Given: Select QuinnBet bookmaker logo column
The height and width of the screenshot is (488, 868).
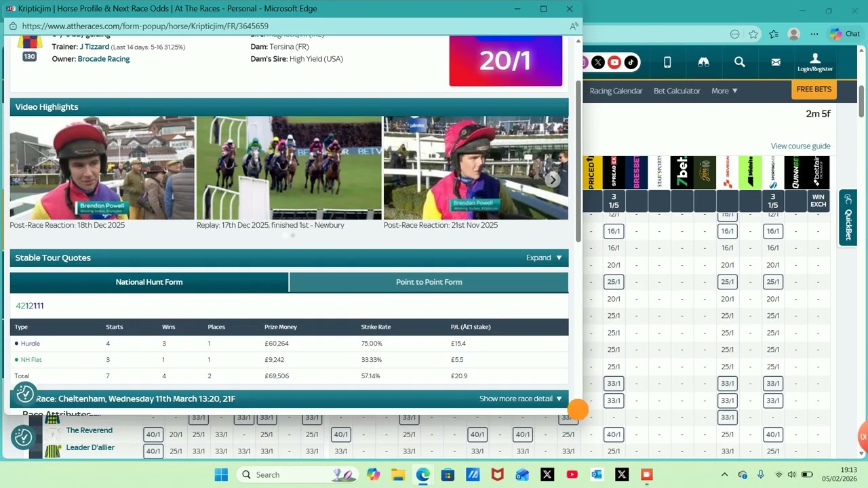Looking at the screenshot, I should pyautogui.click(x=795, y=173).
